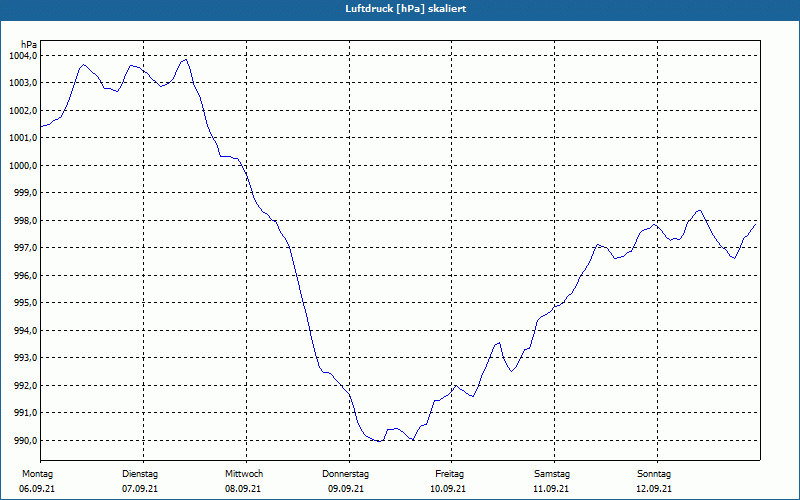
Task: Select the 992,0 axis value
Action: point(26,385)
